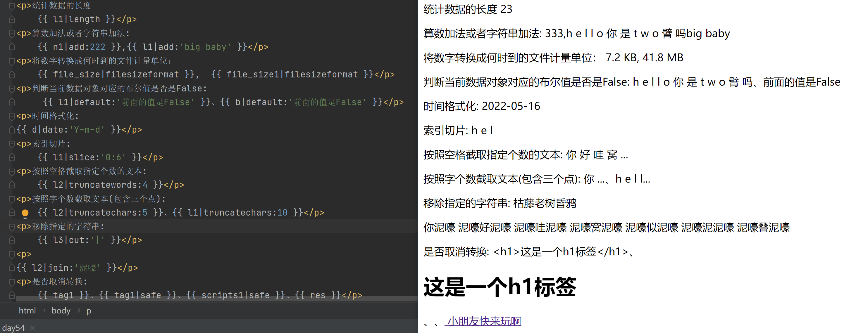Click rendered line starting 是否取消转换
This screenshot has width=868, height=333.
(x=529, y=252)
